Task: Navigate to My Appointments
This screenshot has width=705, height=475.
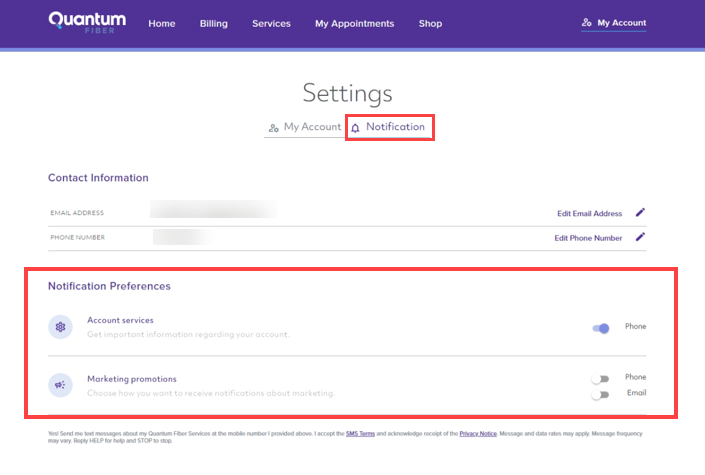Action: pos(354,23)
